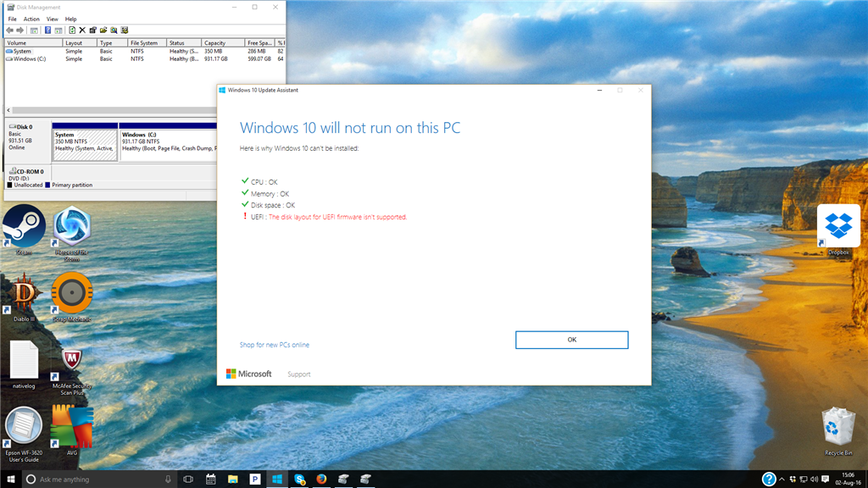Open Task View from the taskbar
868x488 pixels.
188,480
